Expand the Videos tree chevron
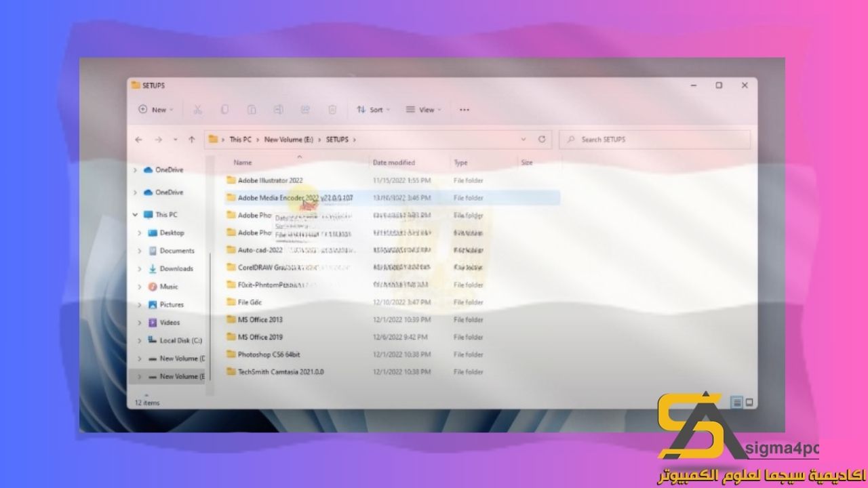The height and width of the screenshot is (488, 868). click(x=140, y=323)
